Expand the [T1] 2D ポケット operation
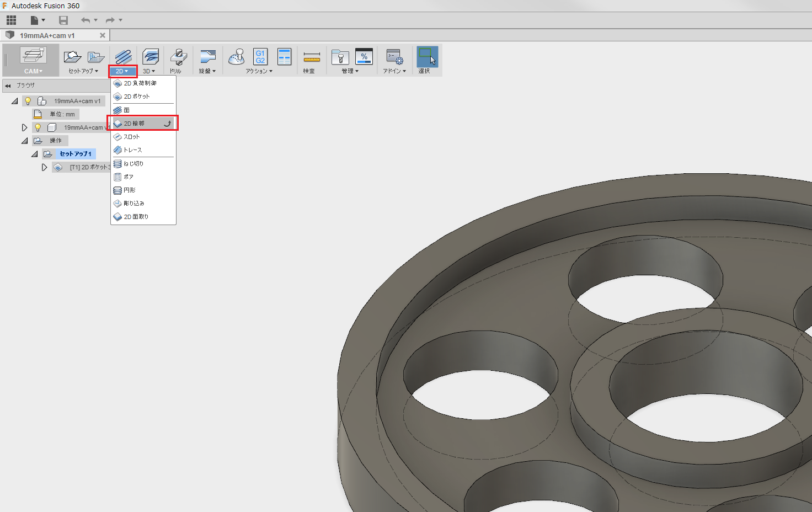The height and width of the screenshot is (512, 812). pos(44,167)
